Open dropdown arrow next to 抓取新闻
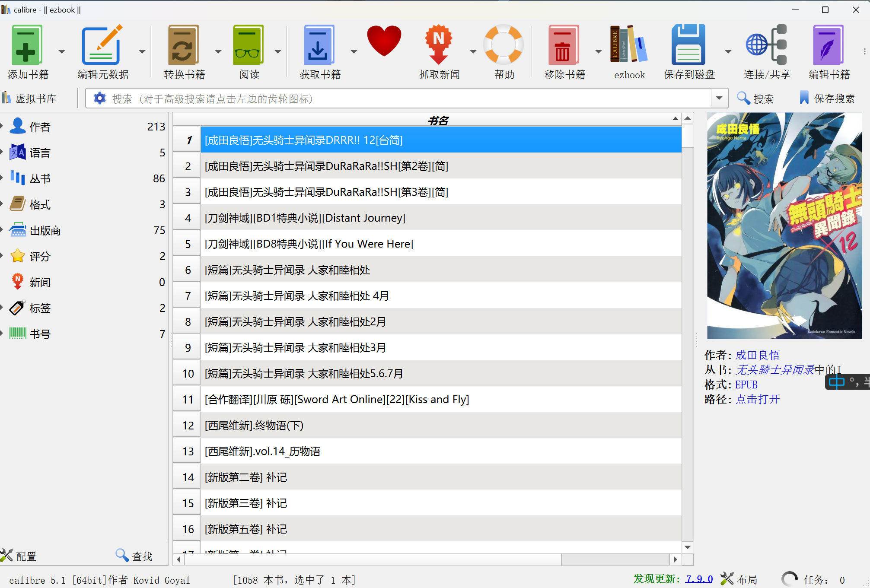870x588 pixels. pos(473,51)
